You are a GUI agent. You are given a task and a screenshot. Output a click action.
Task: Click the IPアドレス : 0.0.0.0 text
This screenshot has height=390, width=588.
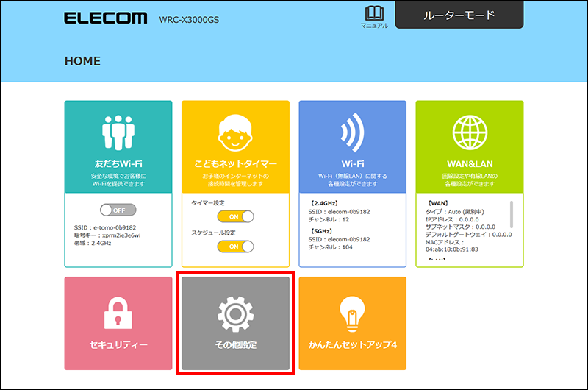[x=452, y=219]
